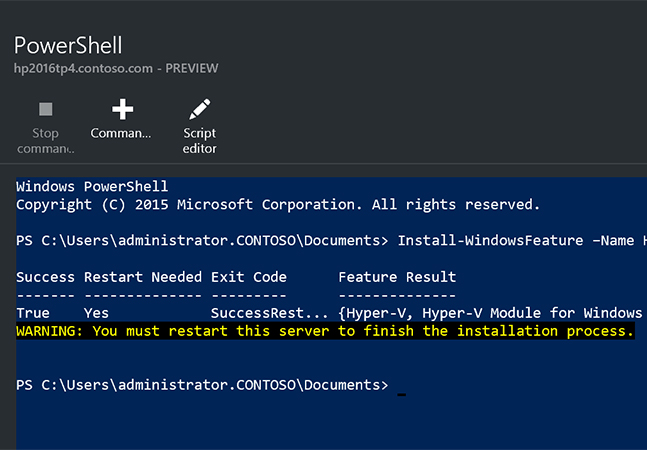Viewport: 647px width, 450px height.
Task: Click the 'Exit Code' column header
Action: (249, 277)
